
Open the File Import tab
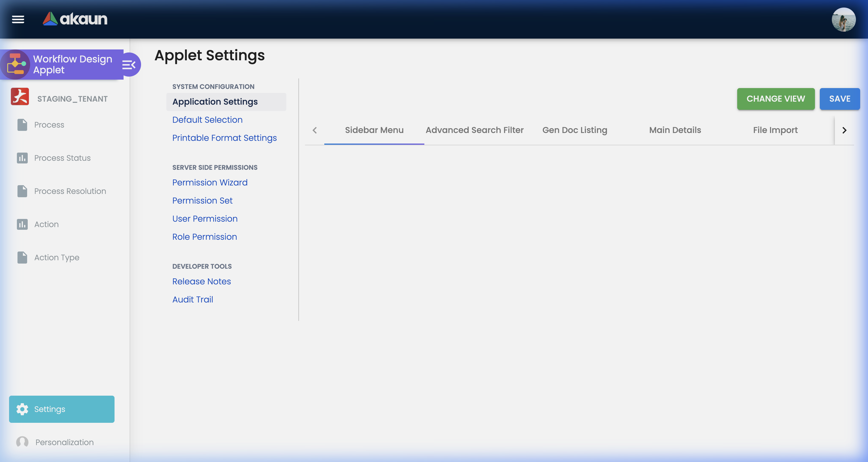(775, 130)
